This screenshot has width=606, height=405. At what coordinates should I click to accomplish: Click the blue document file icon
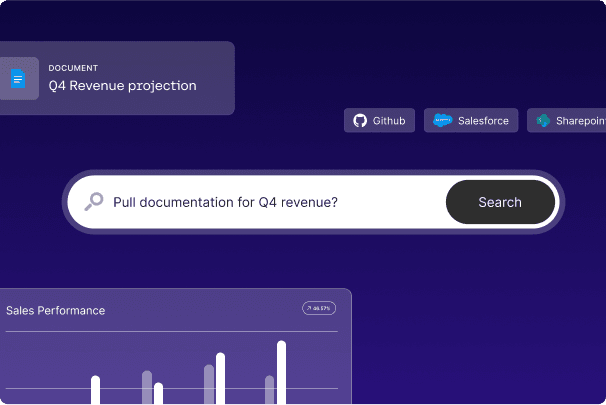(18, 79)
